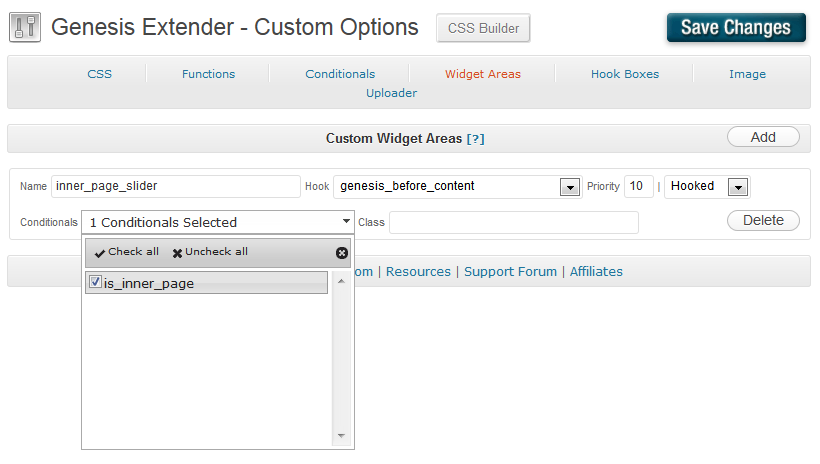Viewport: 820px width, 464px height.
Task: Click the widget Name input field
Action: click(x=175, y=186)
